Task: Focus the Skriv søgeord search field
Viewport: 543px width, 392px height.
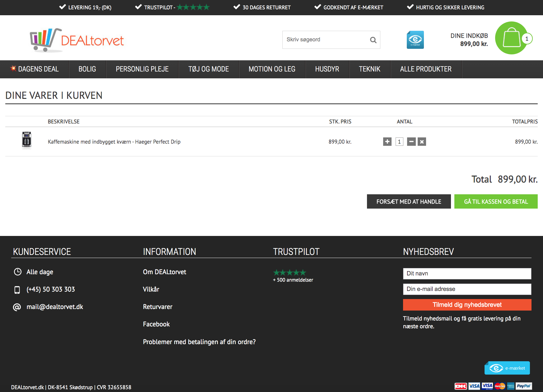Action: coord(325,40)
